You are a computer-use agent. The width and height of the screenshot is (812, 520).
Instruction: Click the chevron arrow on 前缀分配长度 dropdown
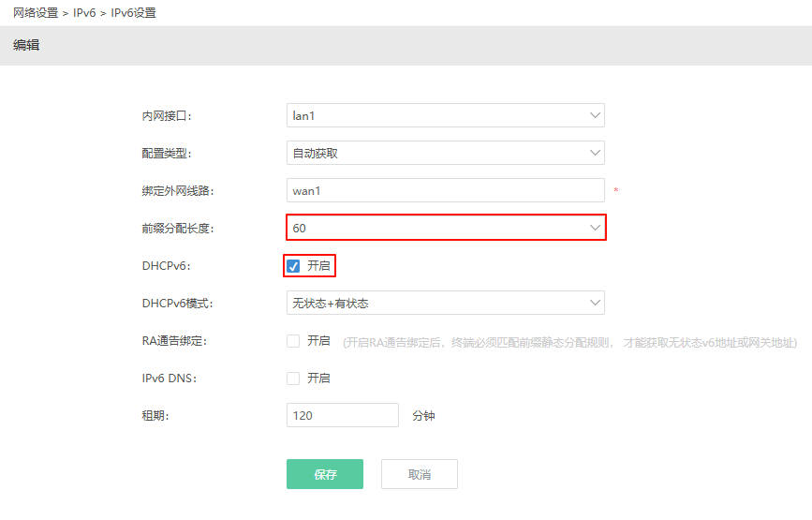[595, 228]
